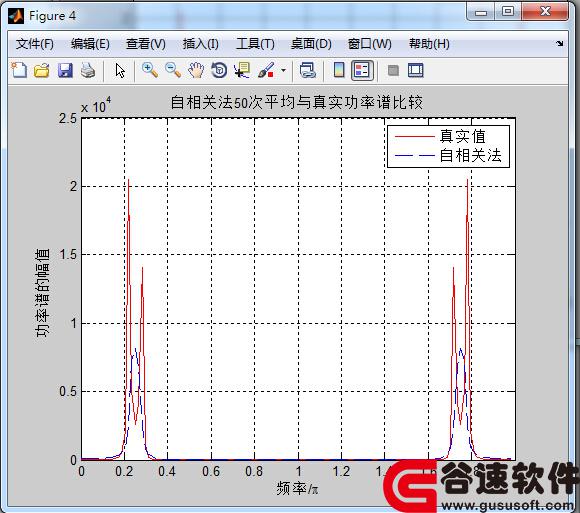Toggle the Edit Plot arrow tool
Image resolution: width=580 pixels, height=513 pixels.
[120, 70]
